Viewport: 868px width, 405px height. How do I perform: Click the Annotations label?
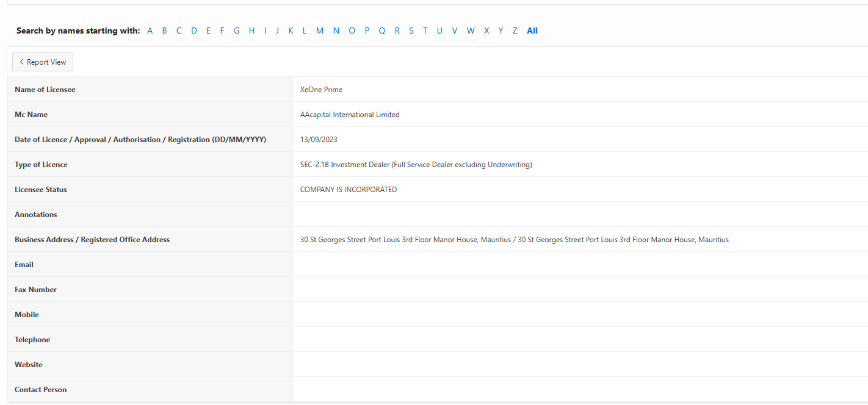pos(36,215)
